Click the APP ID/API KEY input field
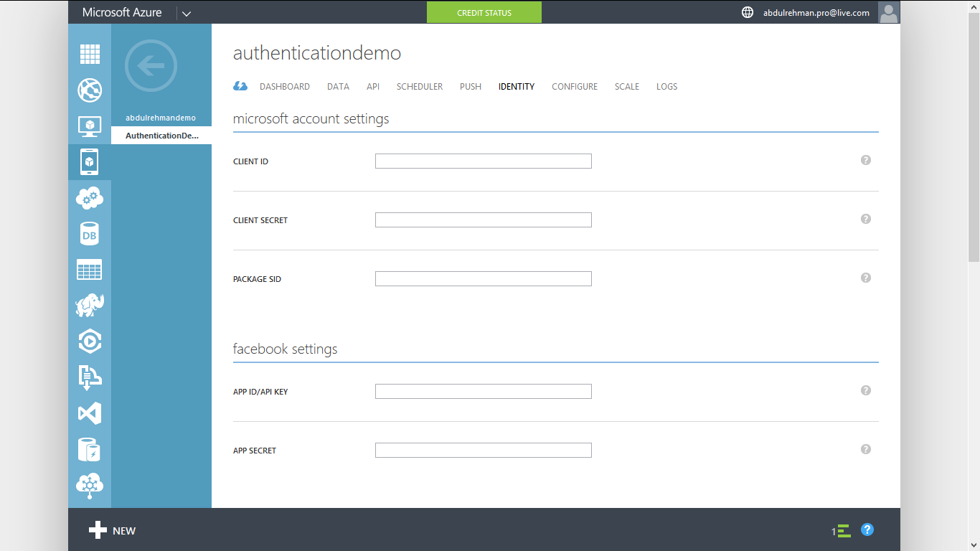The height and width of the screenshot is (551, 980). (484, 391)
